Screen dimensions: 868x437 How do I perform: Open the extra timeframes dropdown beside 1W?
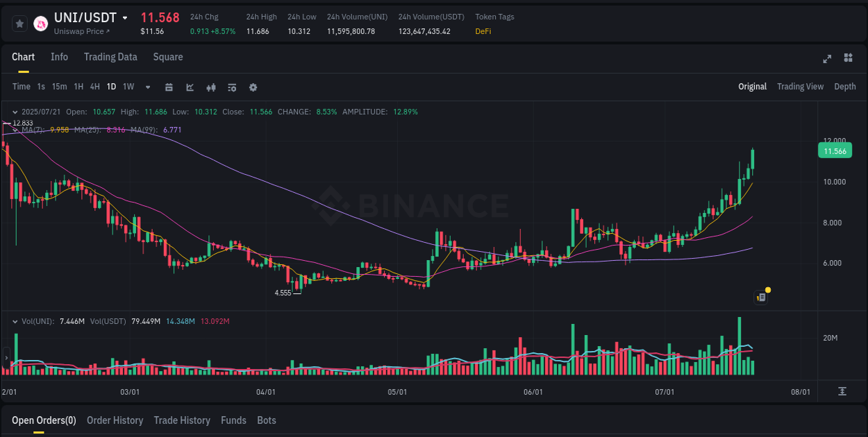click(x=147, y=87)
